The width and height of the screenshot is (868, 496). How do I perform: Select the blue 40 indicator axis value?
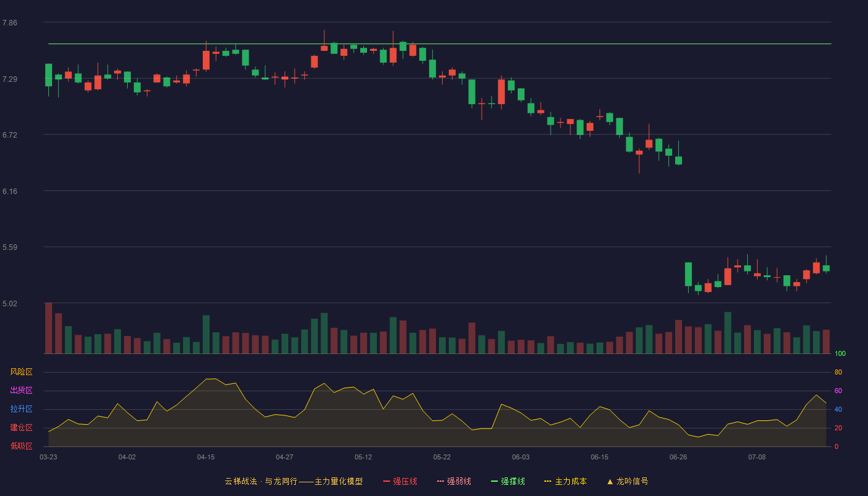pos(838,409)
